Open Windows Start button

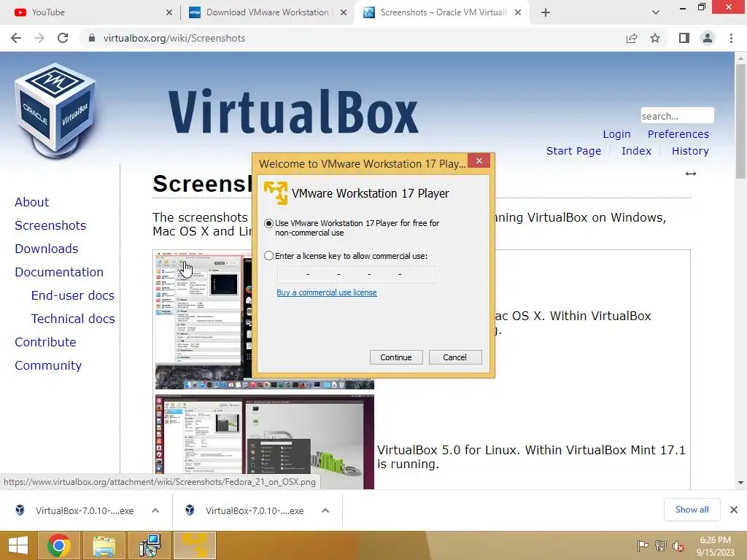(18, 545)
